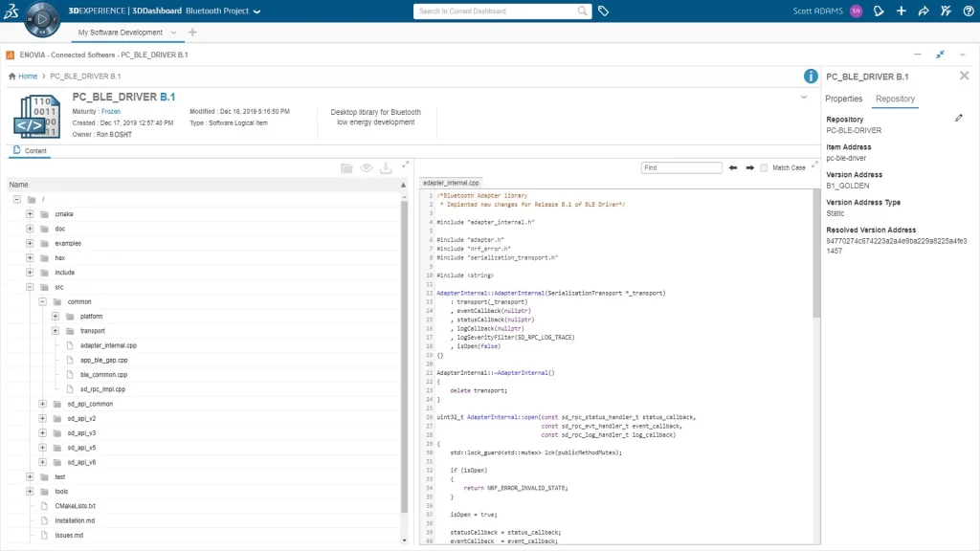This screenshot has height=551, width=980.
Task: Click the download icon above file tree
Action: point(386,167)
